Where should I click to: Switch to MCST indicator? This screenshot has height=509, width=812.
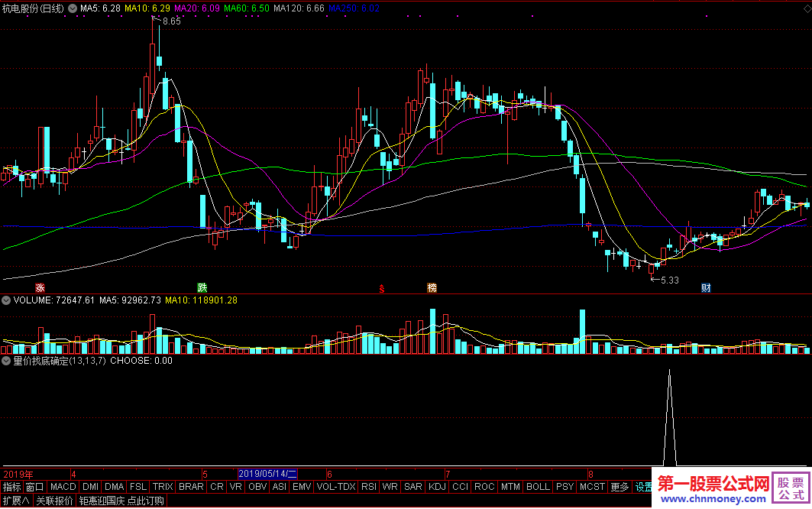click(x=593, y=487)
